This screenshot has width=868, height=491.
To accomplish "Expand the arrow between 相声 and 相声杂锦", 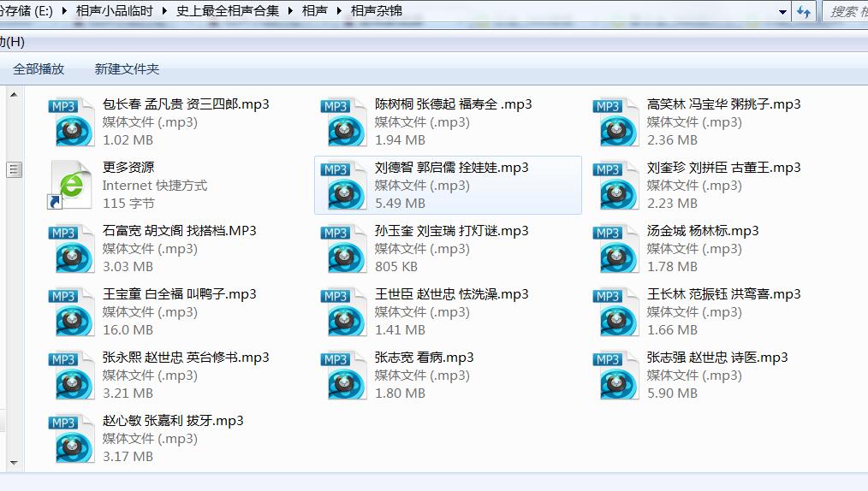I will [x=339, y=10].
